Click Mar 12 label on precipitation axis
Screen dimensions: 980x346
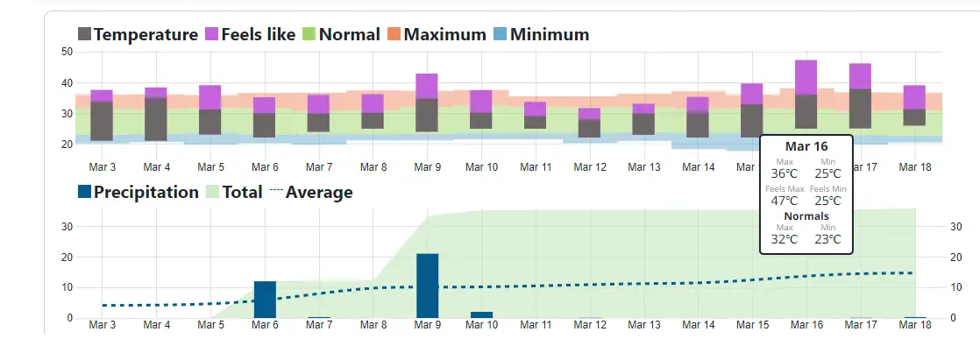tap(590, 325)
